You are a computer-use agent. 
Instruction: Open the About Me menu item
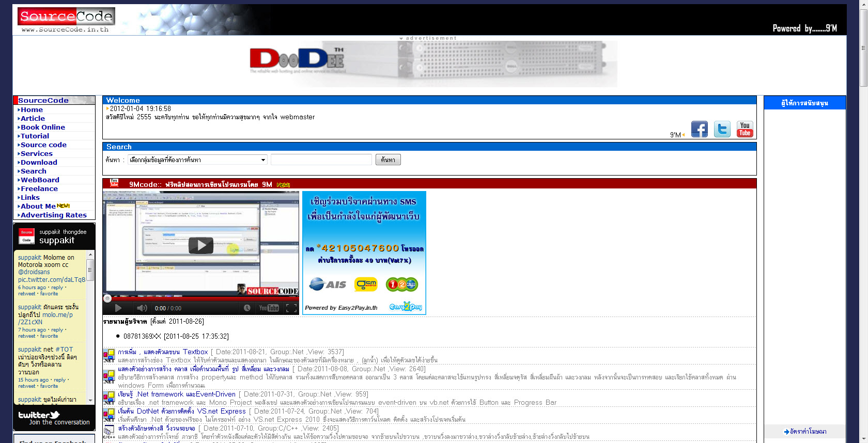click(x=38, y=206)
